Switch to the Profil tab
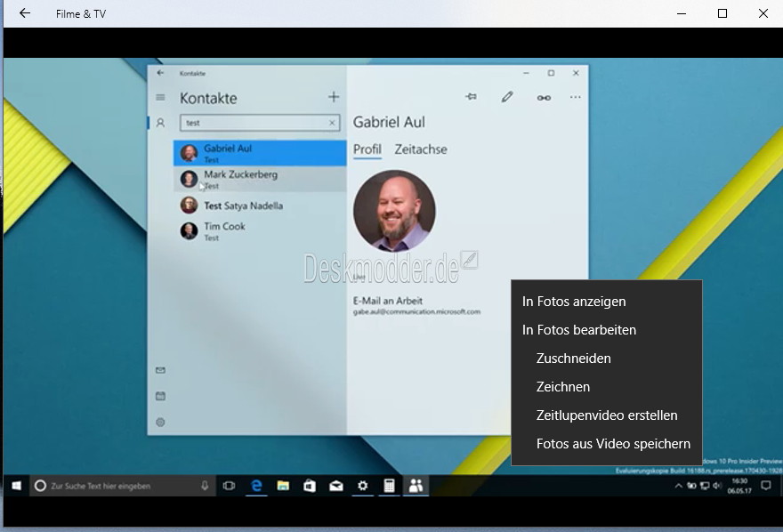Image resolution: width=783 pixels, height=532 pixels. click(x=367, y=149)
